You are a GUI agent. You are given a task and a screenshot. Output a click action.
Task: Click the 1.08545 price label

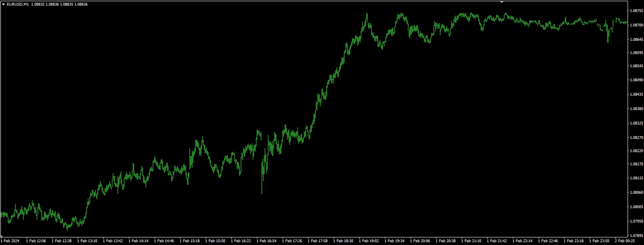636,66
